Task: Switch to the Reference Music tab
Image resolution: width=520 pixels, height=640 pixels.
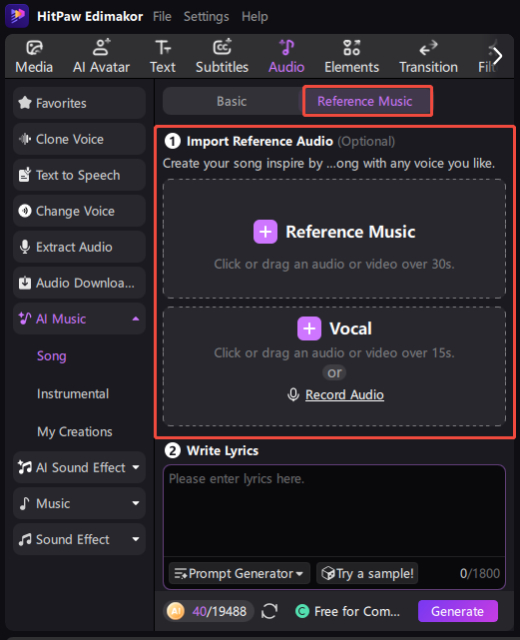Action: coord(367,101)
